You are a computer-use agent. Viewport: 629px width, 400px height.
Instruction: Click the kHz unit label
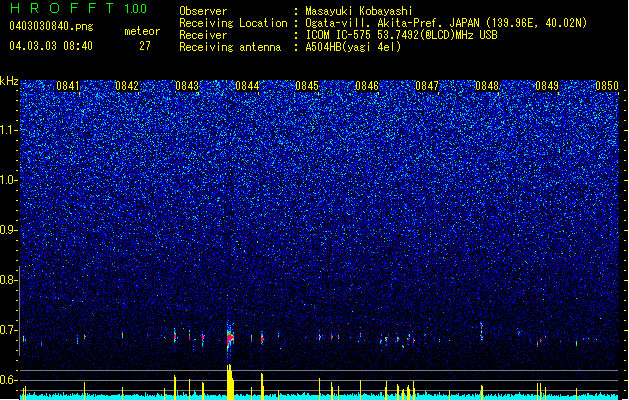click(9, 81)
